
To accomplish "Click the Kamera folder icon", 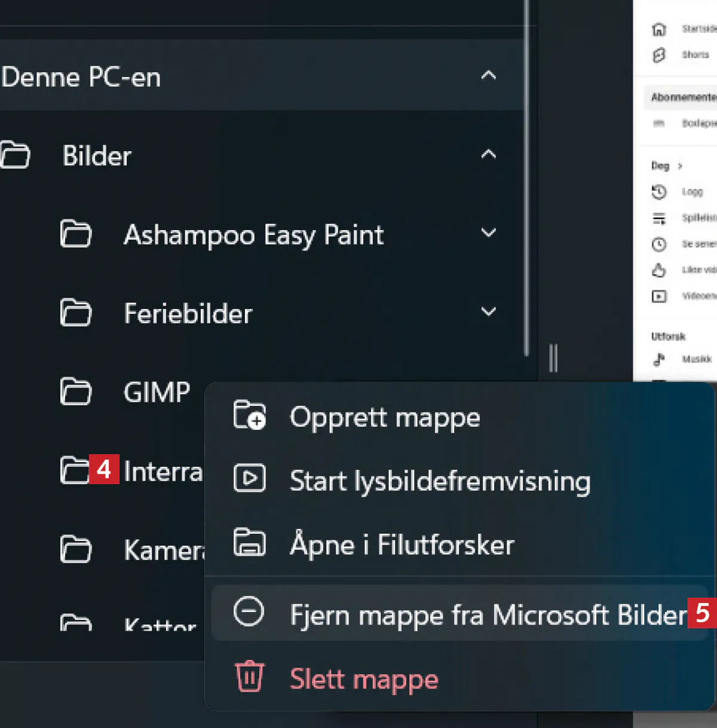I will pos(76,549).
